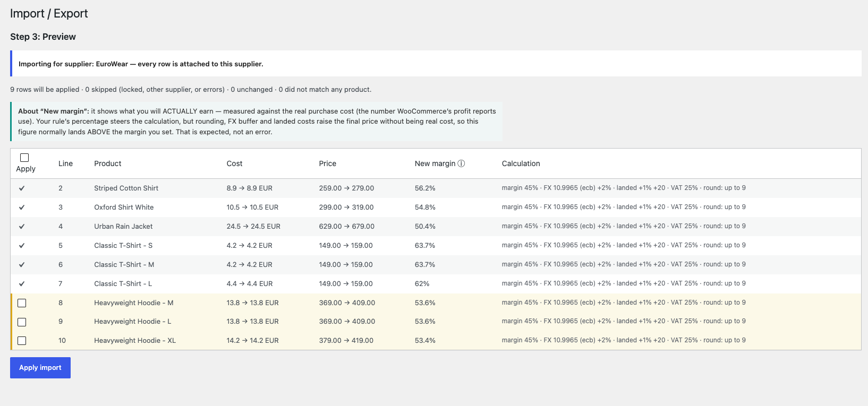Image resolution: width=868 pixels, height=406 pixels.
Task: Click the checkmark for Urban Rain Jacket row
Action: (22, 227)
